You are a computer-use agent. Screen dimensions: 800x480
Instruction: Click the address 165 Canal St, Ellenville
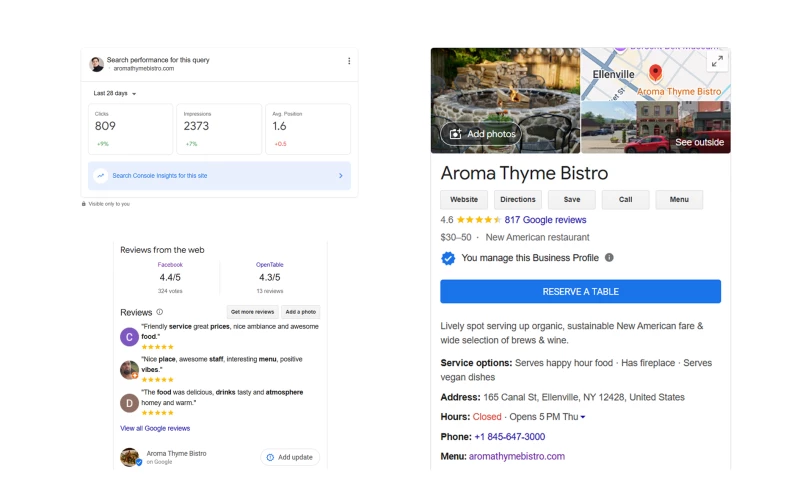pos(584,397)
